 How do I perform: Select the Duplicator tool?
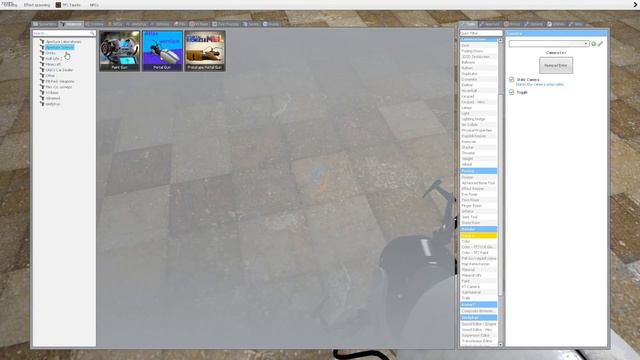tap(478, 74)
